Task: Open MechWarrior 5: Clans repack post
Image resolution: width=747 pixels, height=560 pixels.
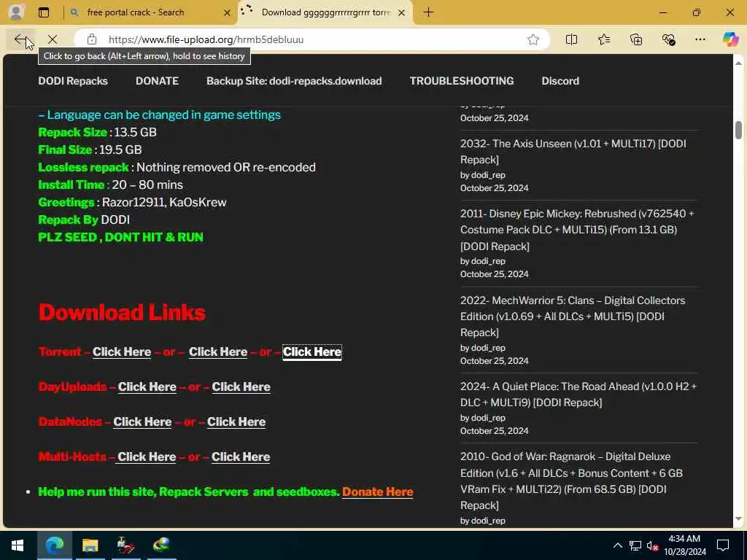Action: (573, 316)
